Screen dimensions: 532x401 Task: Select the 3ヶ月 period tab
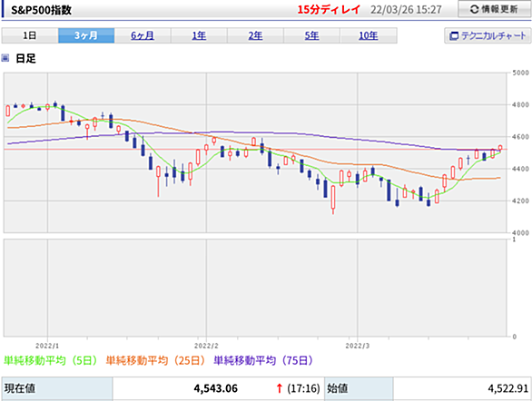point(86,35)
